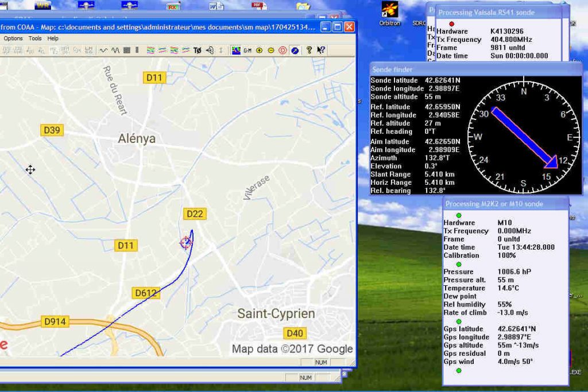Toggle the blue compass finder toolbar icon
588x392 pixels.
[x=295, y=50]
